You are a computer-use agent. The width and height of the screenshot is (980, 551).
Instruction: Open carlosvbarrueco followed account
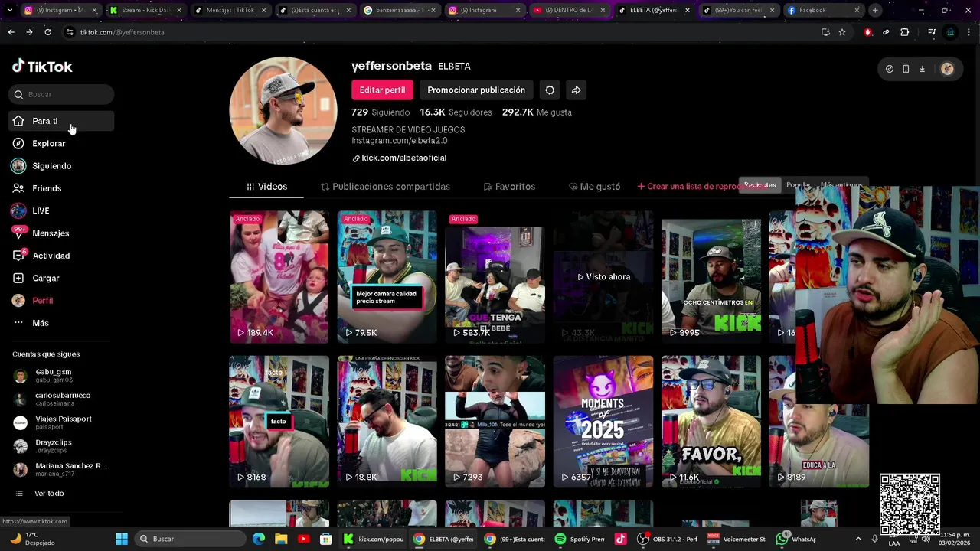point(61,399)
